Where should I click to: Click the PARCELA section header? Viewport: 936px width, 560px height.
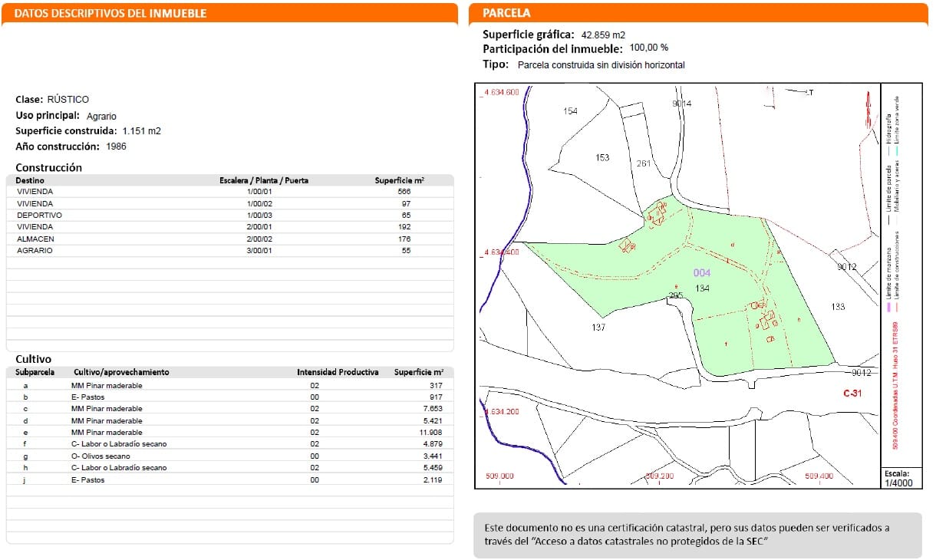tap(506, 13)
